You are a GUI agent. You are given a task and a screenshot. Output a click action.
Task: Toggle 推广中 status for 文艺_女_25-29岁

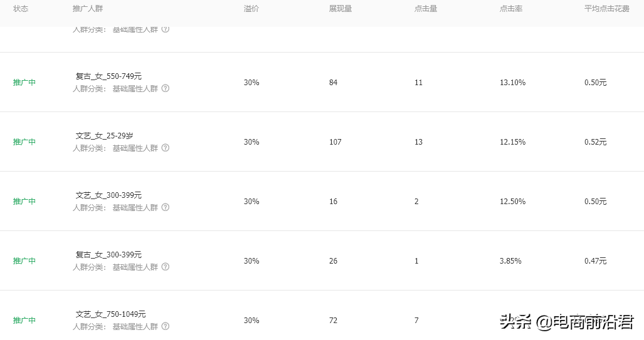point(24,142)
